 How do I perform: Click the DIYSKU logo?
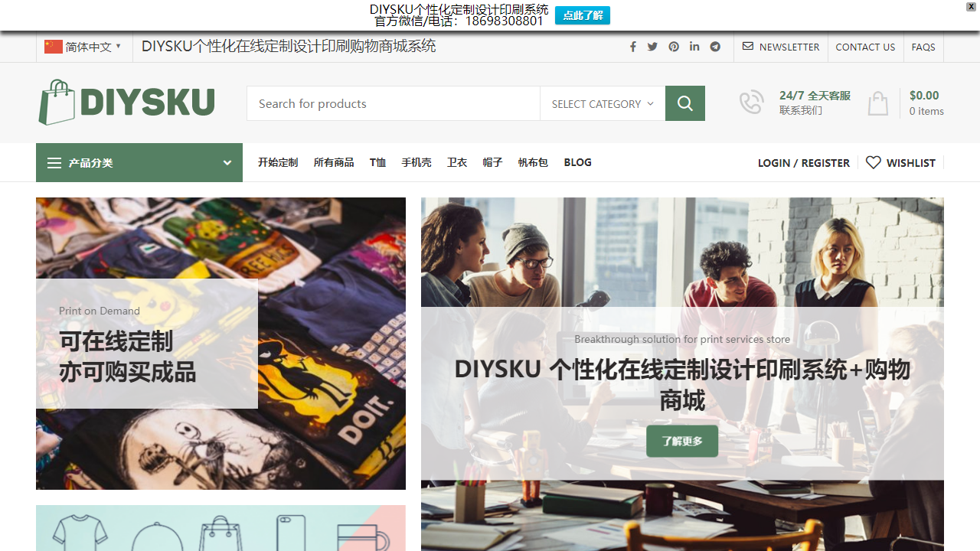pyautogui.click(x=127, y=102)
